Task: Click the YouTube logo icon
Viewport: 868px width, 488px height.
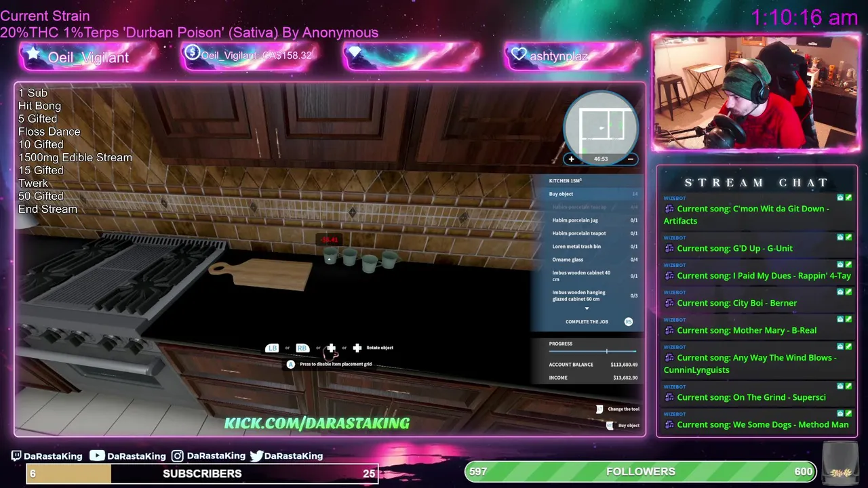Action: pyautogui.click(x=97, y=456)
